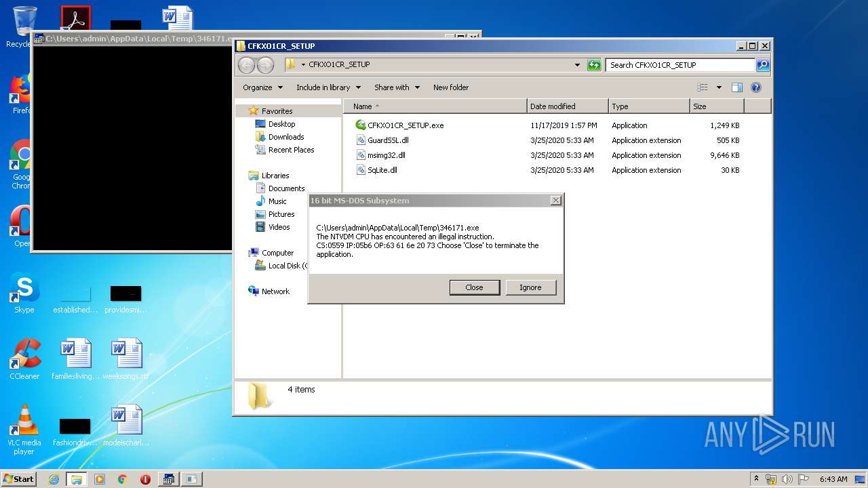Open Chrome from the taskbar
The width and height of the screenshot is (868, 488).
pyautogui.click(x=122, y=479)
